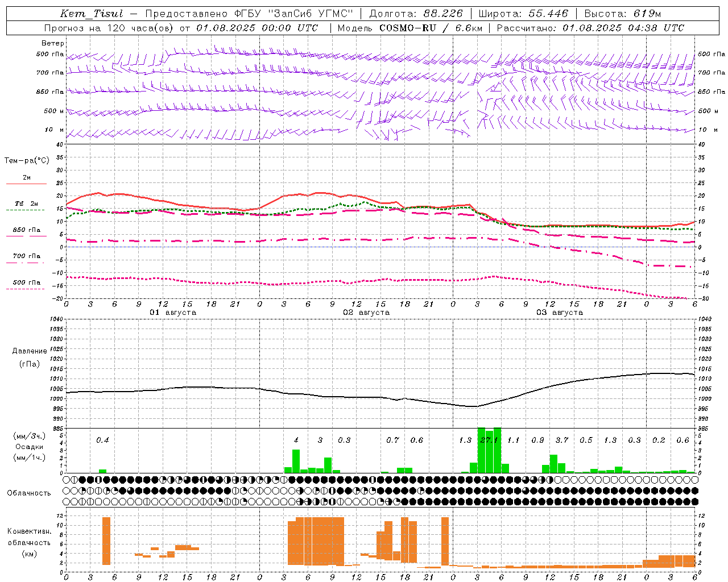Click the Модель COSMO-RU / 6.6км label
This screenshot has width=728, height=582.
click(410, 28)
